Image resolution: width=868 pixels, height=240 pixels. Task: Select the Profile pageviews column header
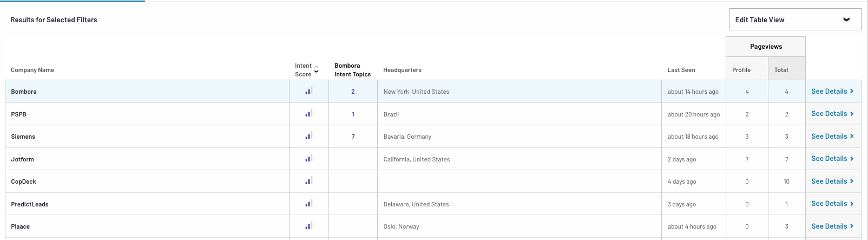(741, 70)
